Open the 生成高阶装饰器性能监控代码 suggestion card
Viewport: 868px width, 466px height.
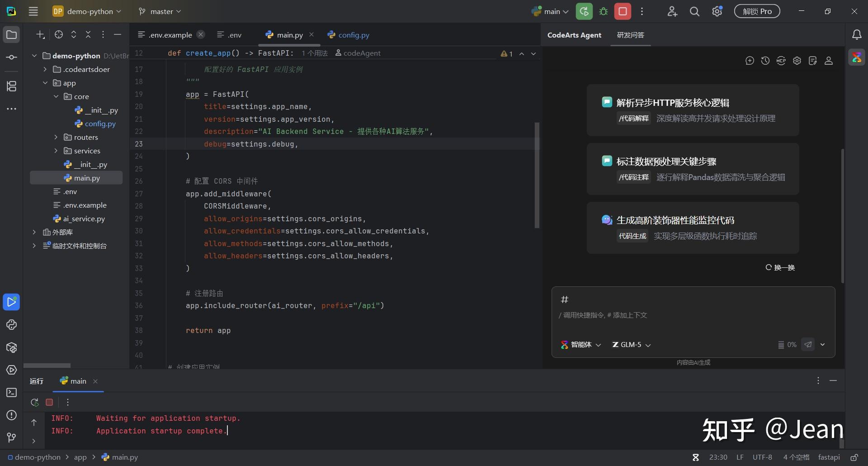[693, 228]
